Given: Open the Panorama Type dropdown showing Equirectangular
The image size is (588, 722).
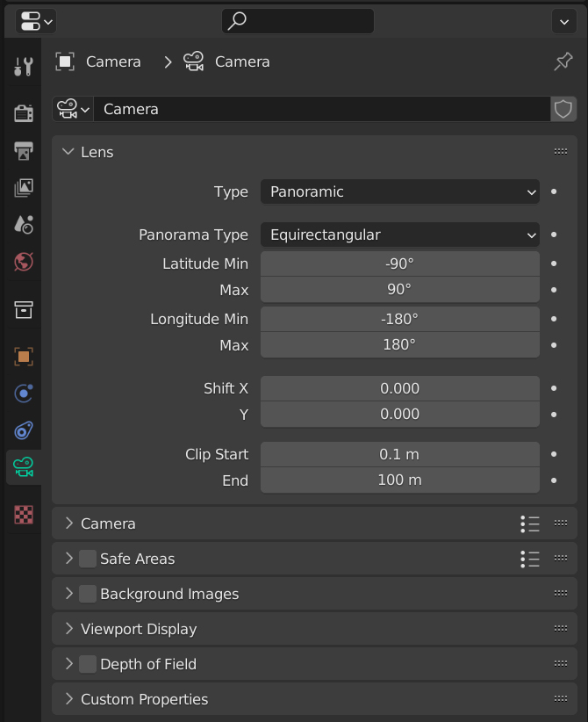Looking at the screenshot, I should [x=400, y=235].
